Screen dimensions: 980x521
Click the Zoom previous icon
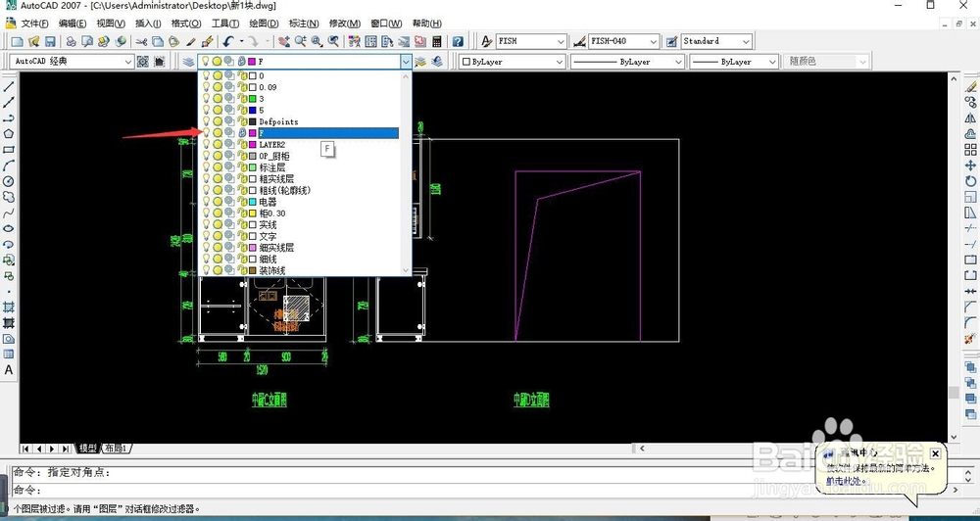pos(334,41)
